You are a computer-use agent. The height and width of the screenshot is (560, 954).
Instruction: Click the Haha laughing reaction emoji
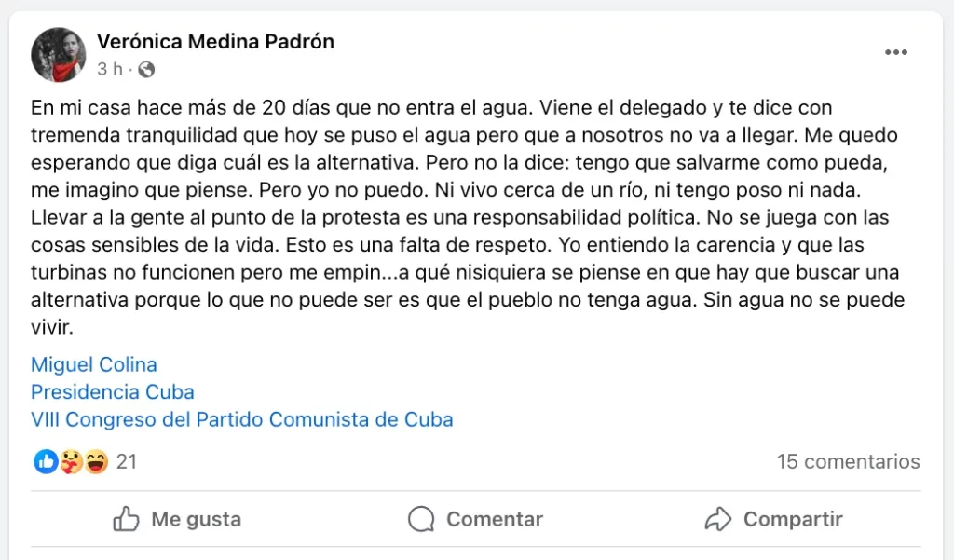[96, 461]
